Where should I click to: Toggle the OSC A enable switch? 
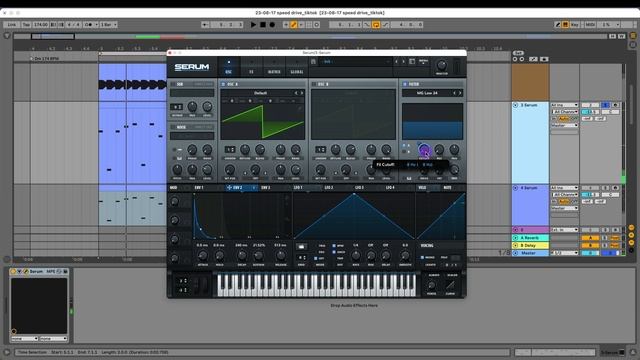coord(223,84)
